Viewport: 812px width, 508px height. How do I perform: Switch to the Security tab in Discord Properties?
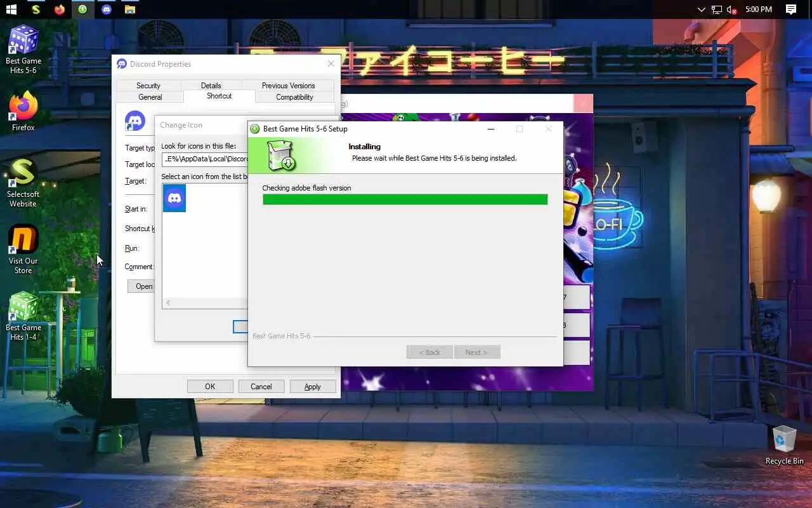click(x=148, y=86)
